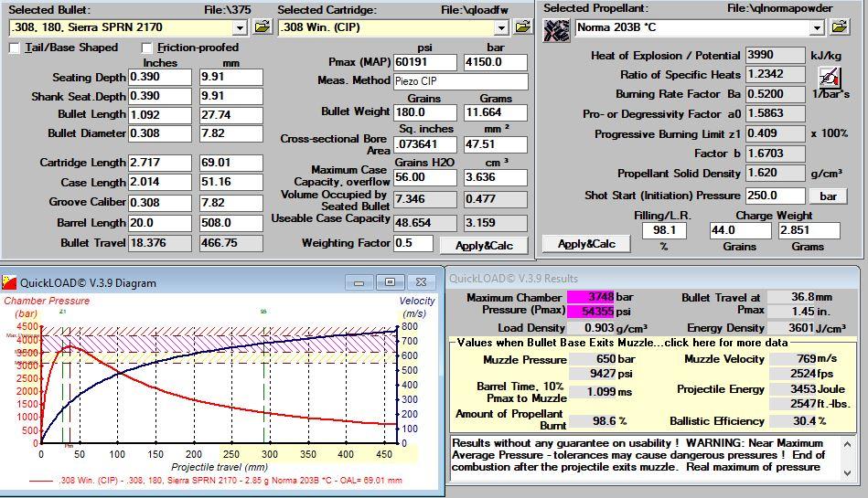Edit Bullet Diameter inches field
Image resolution: width=868 pixels, height=498 pixels.
click(160, 133)
